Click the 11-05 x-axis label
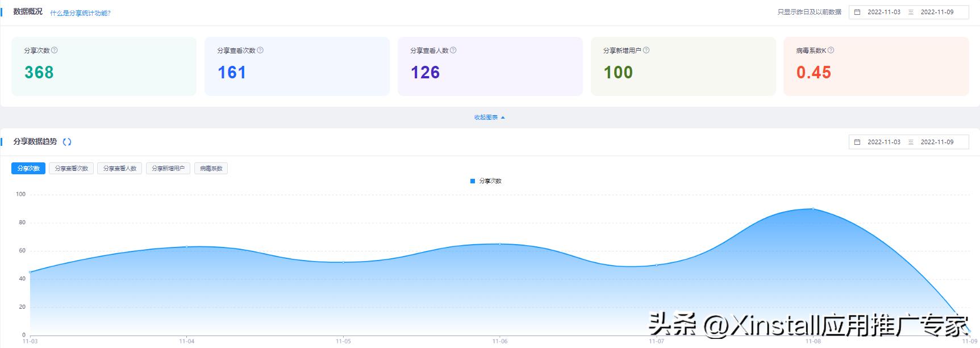Viewport: 980px width, 348px height. [x=343, y=341]
